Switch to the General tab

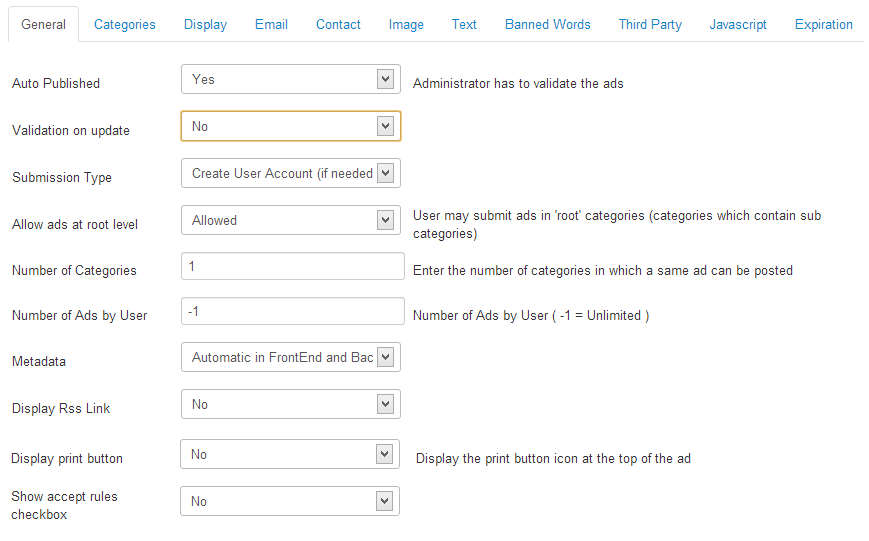(43, 24)
